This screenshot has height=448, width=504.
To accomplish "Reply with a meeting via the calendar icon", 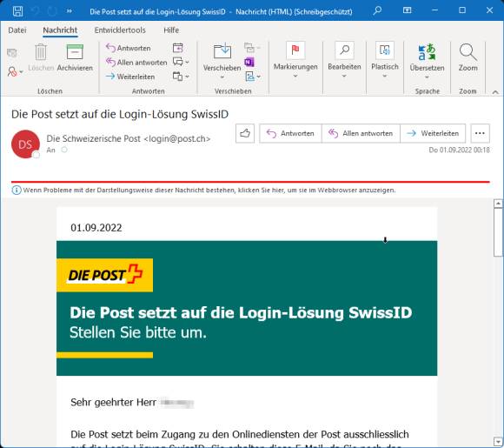I will tap(178, 48).
